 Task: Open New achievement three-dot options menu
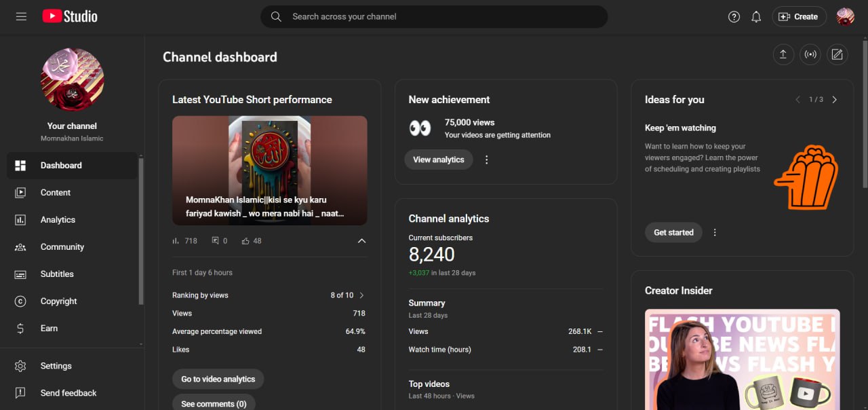click(x=486, y=160)
